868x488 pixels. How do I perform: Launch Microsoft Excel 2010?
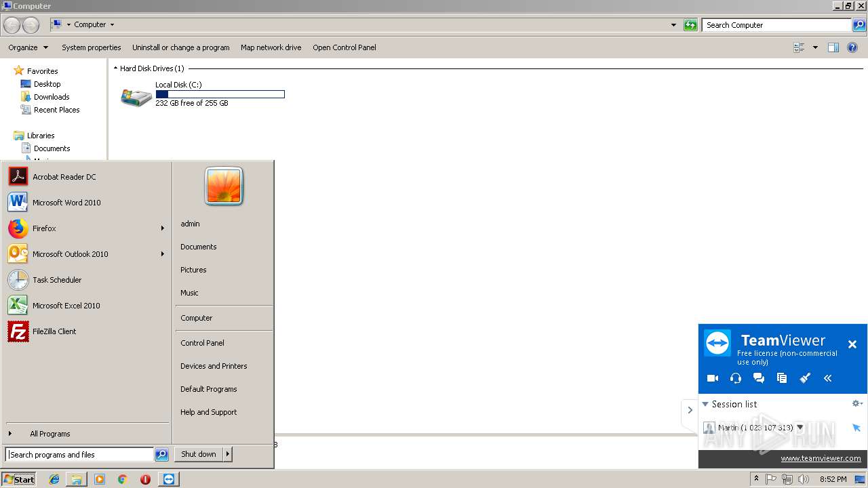87,306
